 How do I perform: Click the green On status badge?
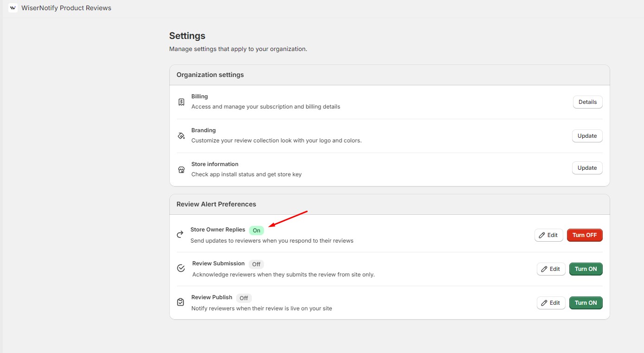(256, 231)
